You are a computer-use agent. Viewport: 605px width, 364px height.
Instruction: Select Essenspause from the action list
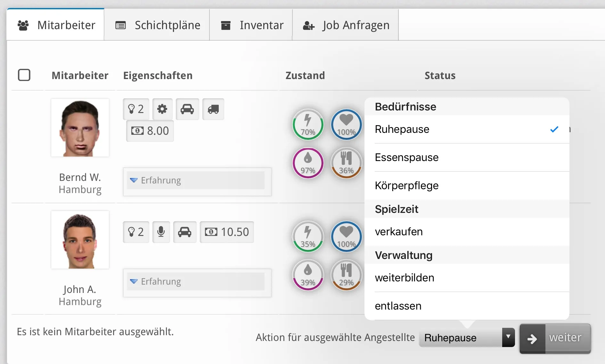click(407, 158)
